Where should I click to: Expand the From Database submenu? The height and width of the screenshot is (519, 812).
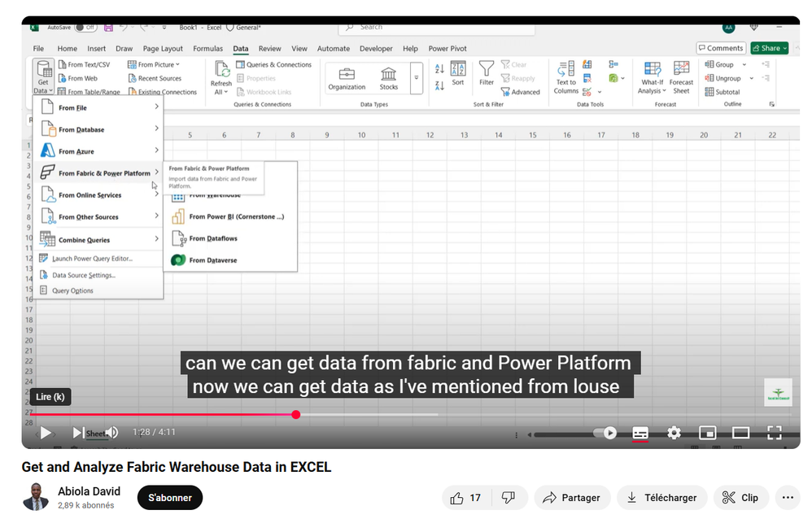pos(98,129)
